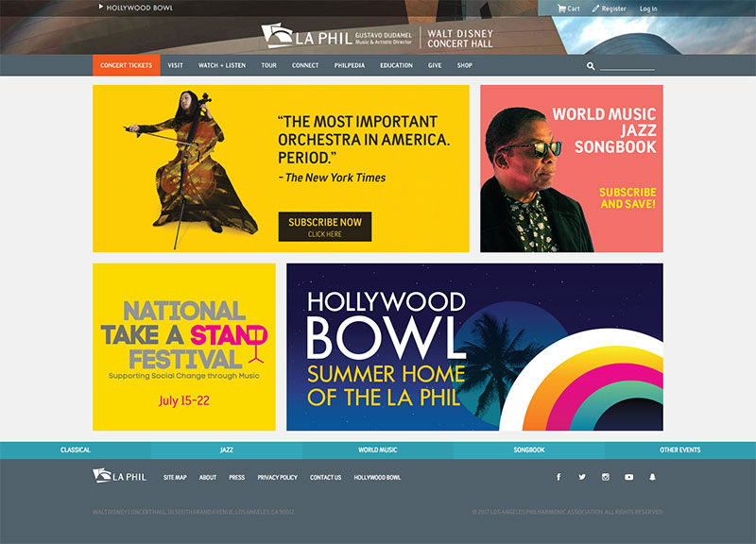This screenshot has width=756, height=544.
Task: Click the Contact Us footer link
Action: [325, 478]
